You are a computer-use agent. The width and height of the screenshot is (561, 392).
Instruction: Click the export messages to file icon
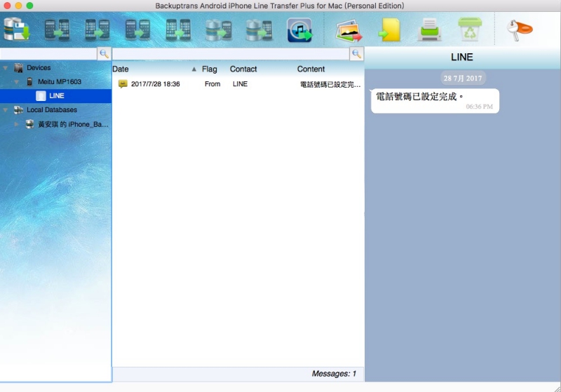click(x=389, y=30)
